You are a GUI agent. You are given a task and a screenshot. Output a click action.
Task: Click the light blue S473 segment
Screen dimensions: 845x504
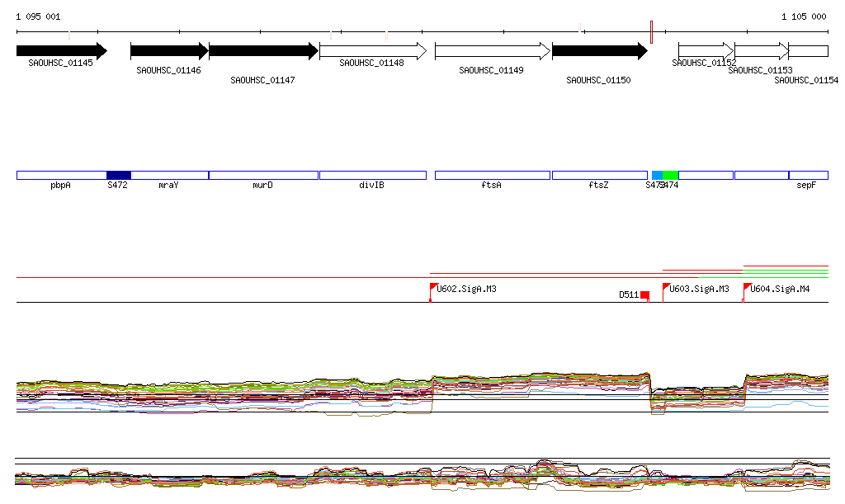tap(657, 175)
